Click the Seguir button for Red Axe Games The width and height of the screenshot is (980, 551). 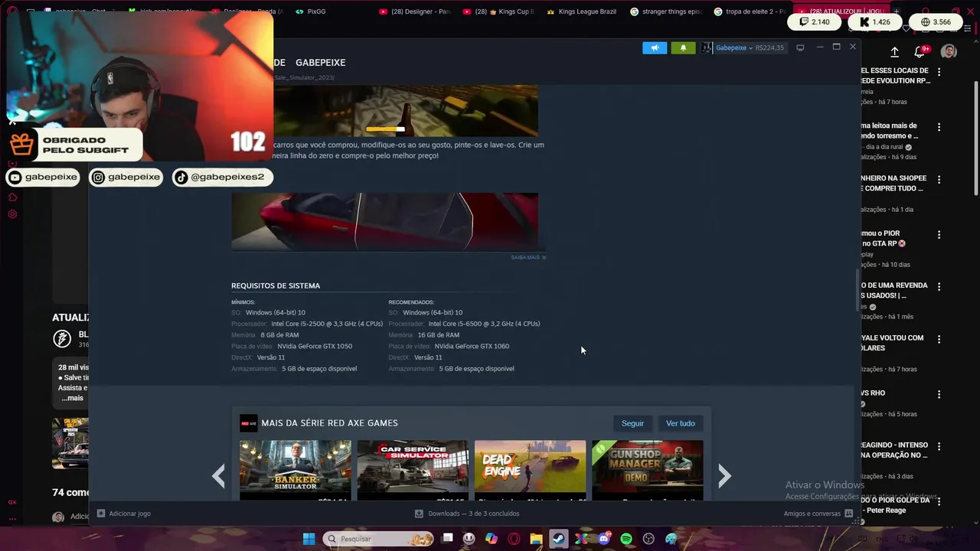click(632, 423)
